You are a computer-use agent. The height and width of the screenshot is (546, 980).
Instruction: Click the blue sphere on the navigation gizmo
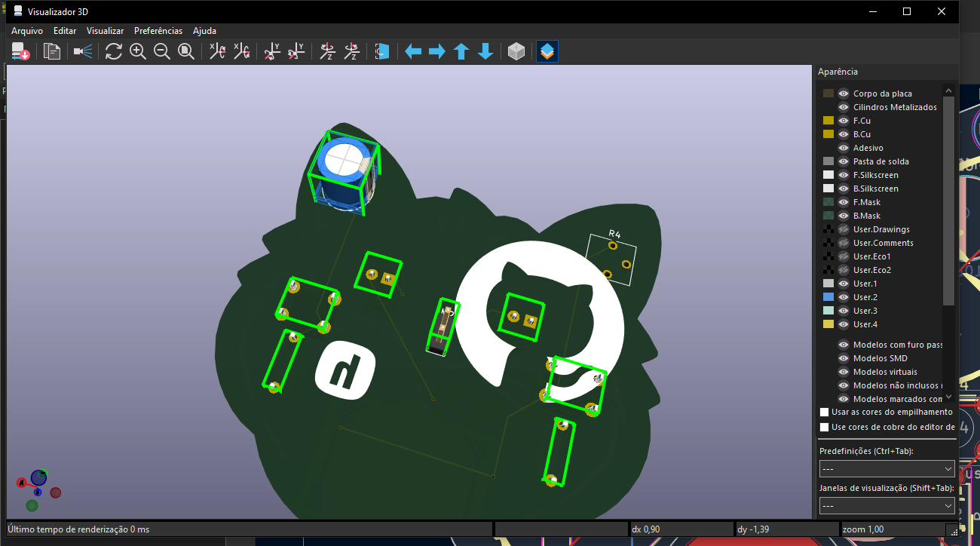tap(38, 477)
